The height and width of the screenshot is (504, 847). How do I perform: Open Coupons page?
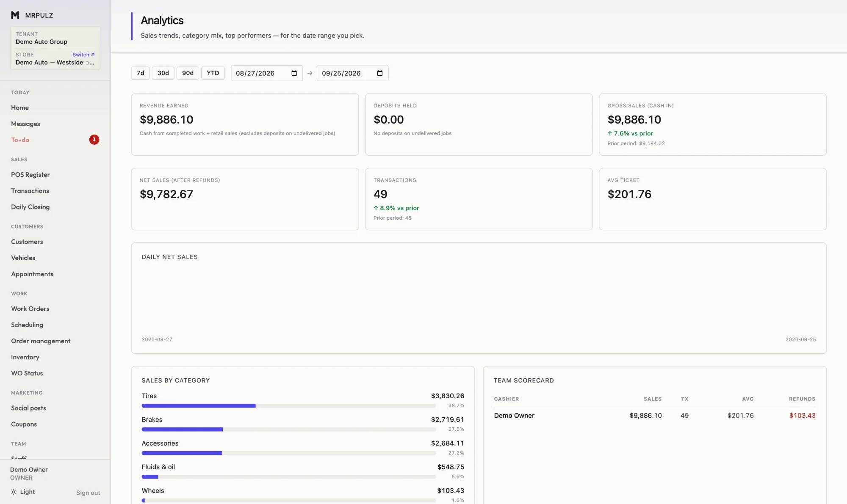point(24,424)
